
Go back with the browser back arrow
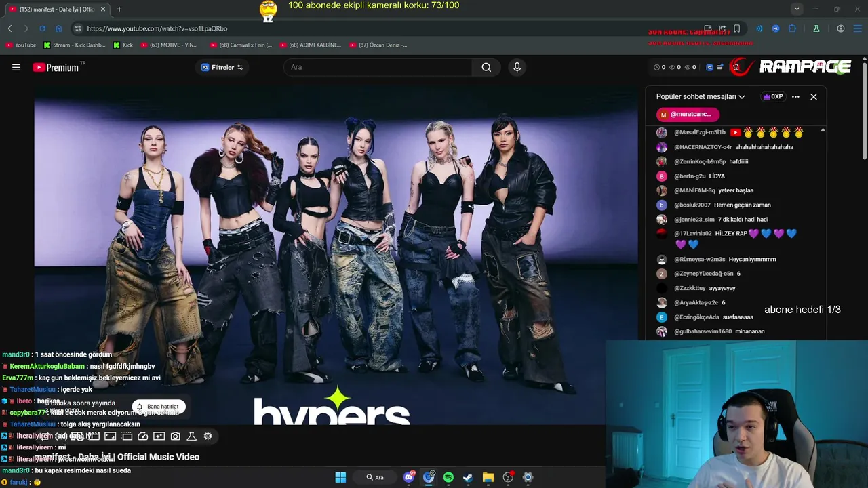coord(9,28)
